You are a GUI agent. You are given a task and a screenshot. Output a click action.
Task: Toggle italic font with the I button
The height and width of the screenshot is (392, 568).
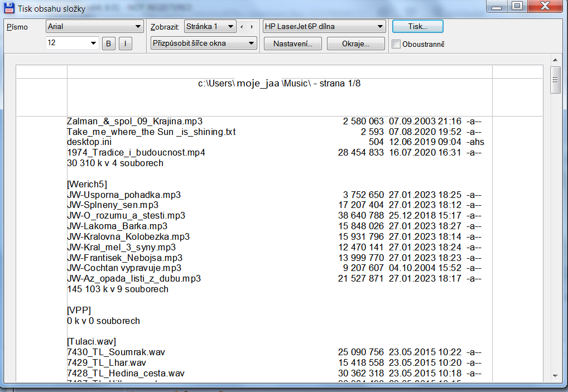(126, 43)
